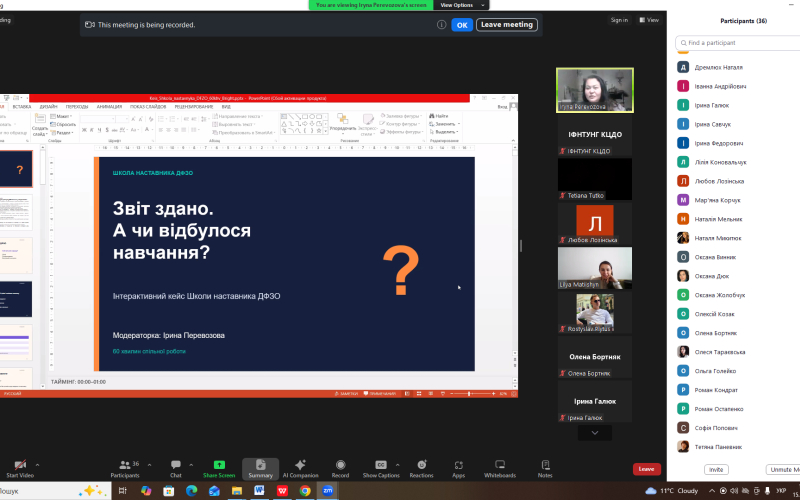
Task: Open Outlook mail icon in taskbar
Action: [x=214, y=491]
